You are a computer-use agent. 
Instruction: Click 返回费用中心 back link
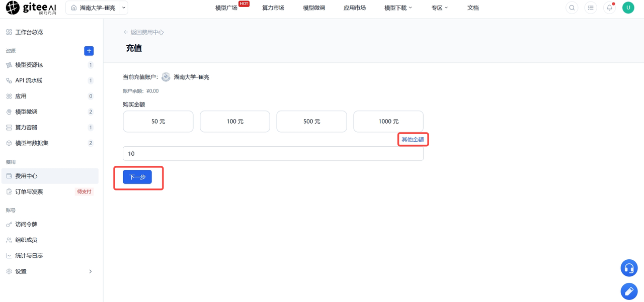point(143,32)
